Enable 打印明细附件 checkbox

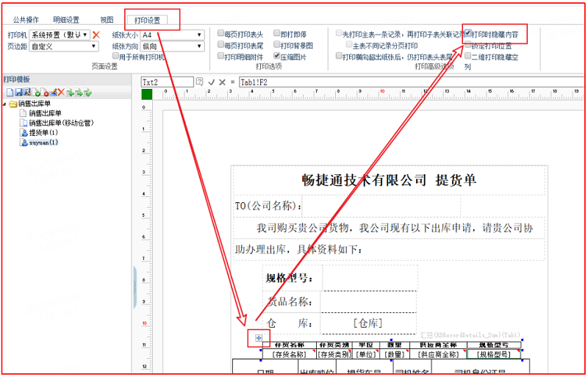221,56
